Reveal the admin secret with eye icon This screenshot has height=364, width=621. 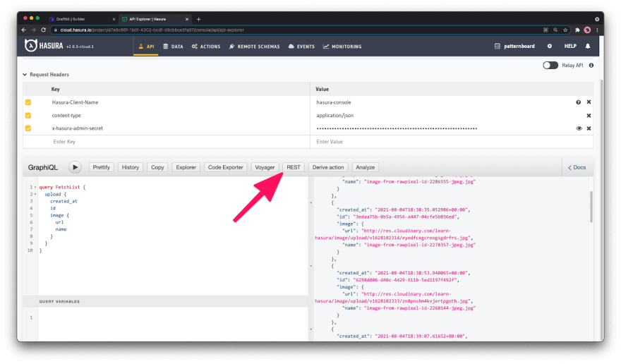[579, 128]
